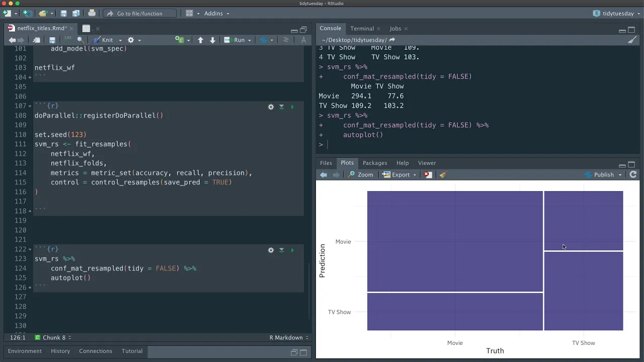Go to the next chunk with down arrow
644x362 pixels.
(x=212, y=40)
